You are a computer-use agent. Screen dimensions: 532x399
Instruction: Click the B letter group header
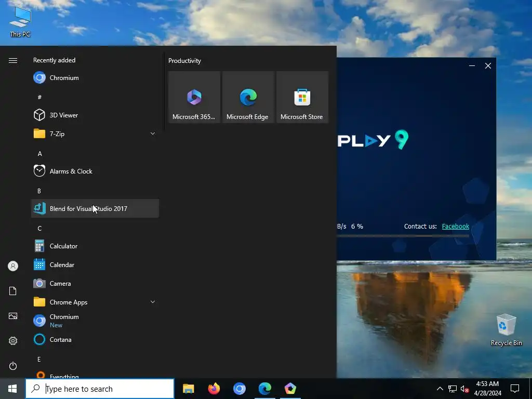point(39,191)
